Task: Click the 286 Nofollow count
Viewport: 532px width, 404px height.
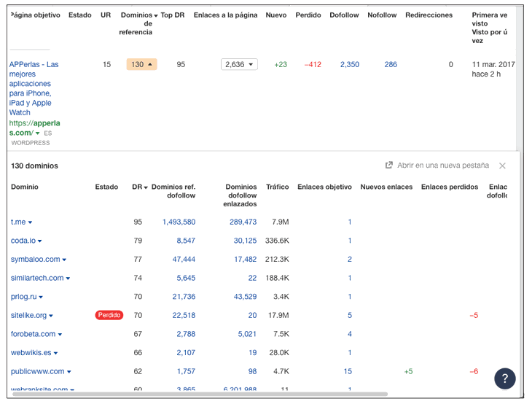Action: click(391, 64)
